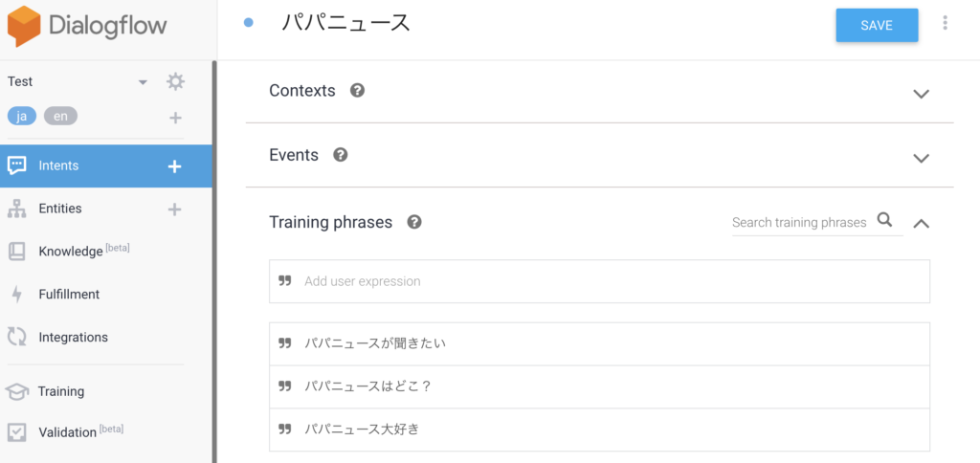Click the plus icon to create new intent
This screenshot has height=463, width=980.
[175, 166]
